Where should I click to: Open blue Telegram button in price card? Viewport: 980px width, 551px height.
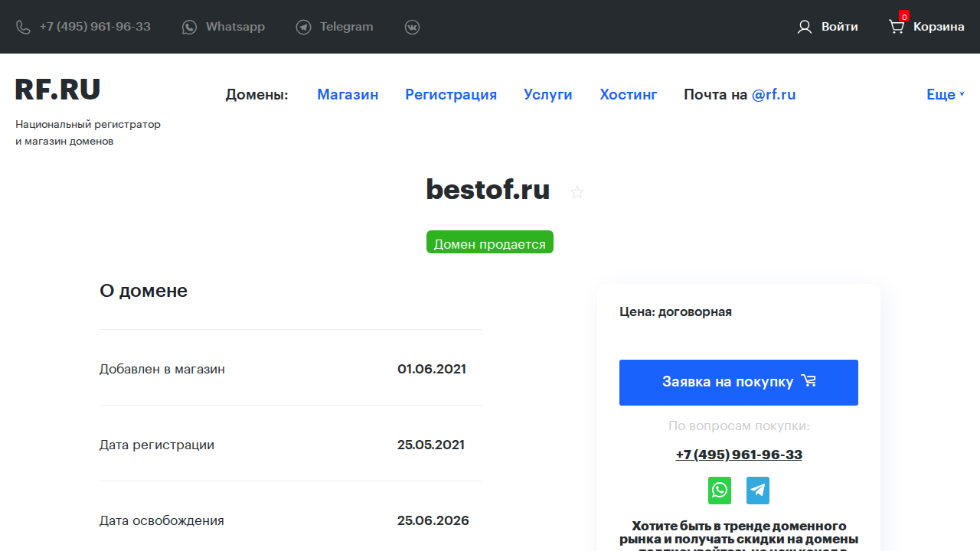click(758, 491)
